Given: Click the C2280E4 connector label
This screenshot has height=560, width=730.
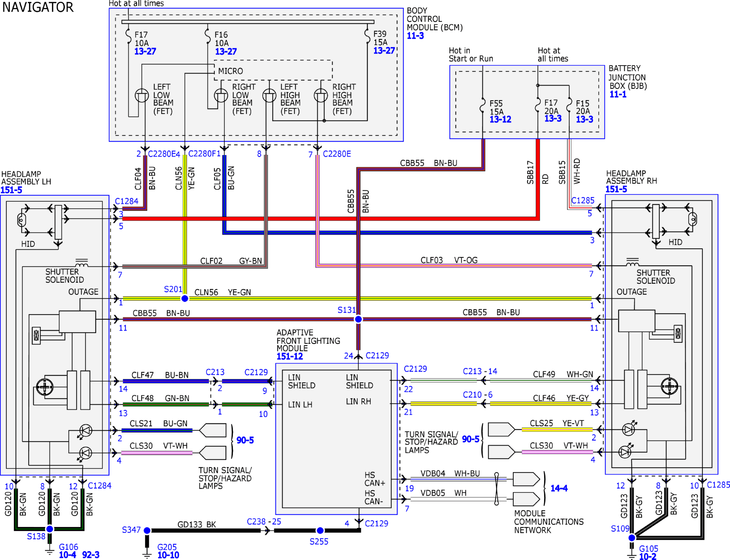Looking at the screenshot, I should (x=164, y=154).
